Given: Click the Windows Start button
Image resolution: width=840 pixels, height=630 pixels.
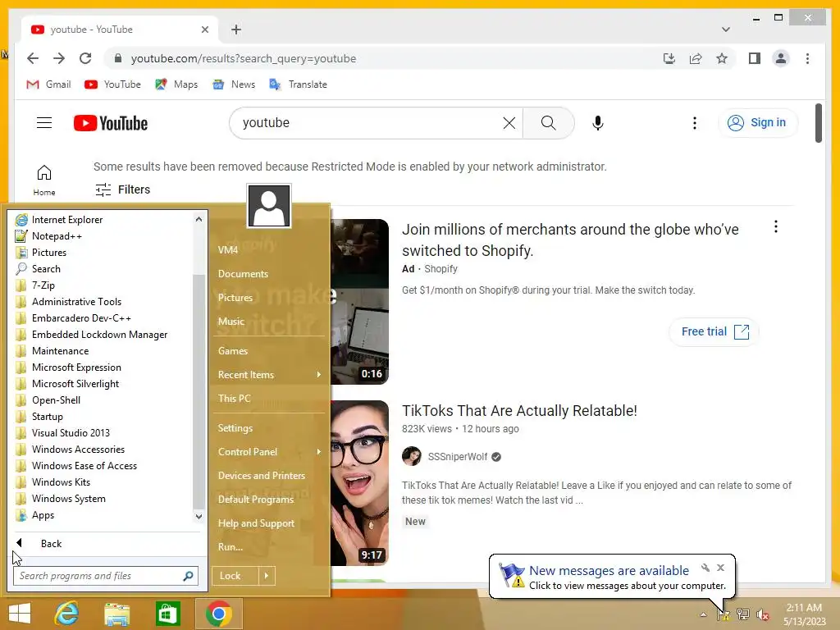Looking at the screenshot, I should 20,614.
